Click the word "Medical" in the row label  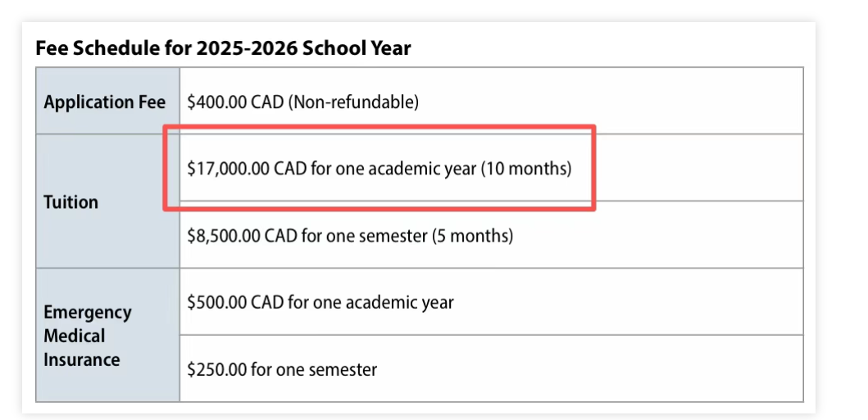tap(75, 336)
